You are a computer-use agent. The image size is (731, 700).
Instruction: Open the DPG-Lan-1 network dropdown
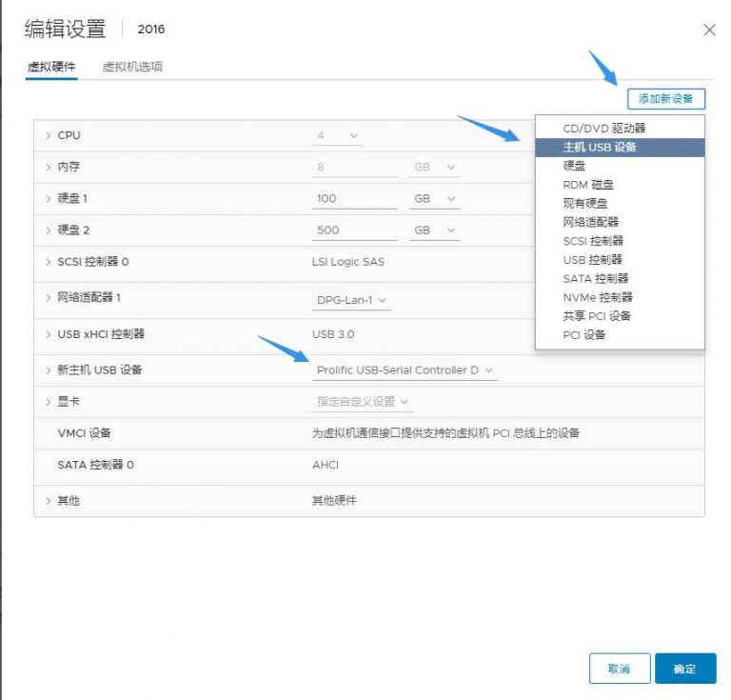click(x=352, y=301)
